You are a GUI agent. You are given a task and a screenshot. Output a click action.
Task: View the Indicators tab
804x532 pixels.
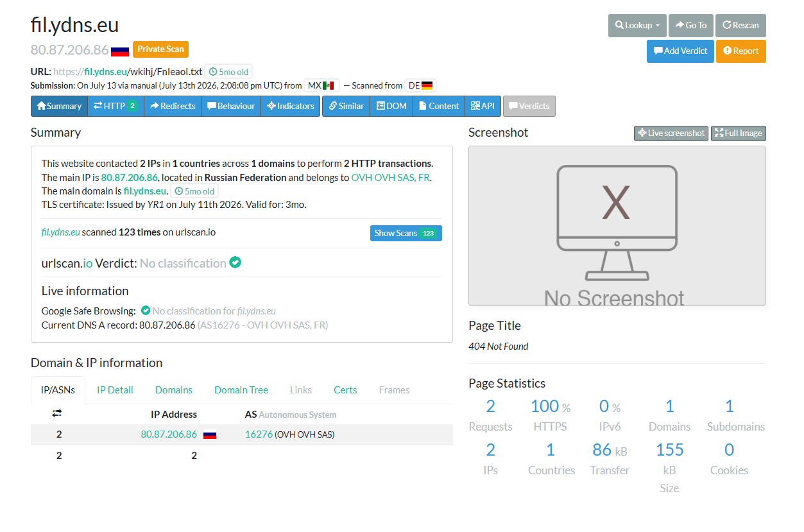point(291,106)
